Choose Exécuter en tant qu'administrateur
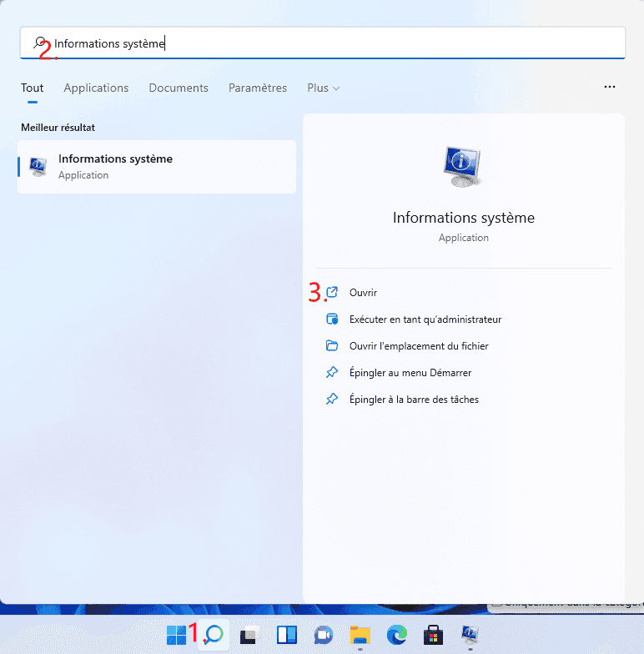 425,319
